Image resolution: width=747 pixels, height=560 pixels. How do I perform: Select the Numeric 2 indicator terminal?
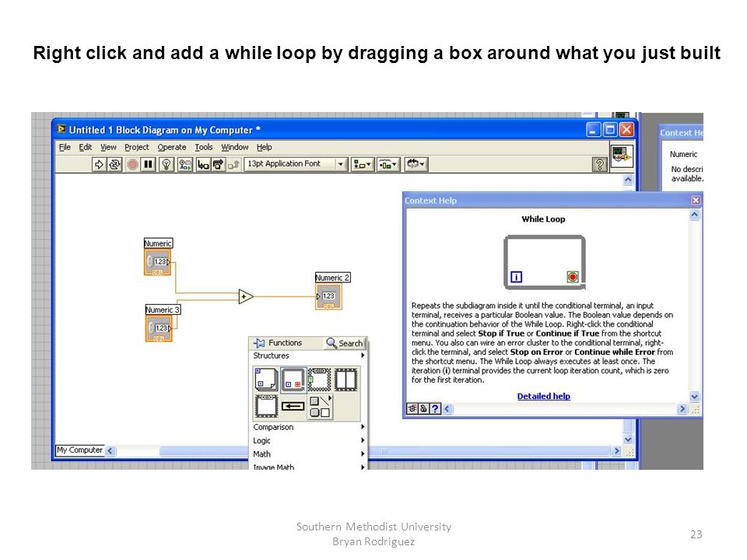pyautogui.click(x=328, y=296)
